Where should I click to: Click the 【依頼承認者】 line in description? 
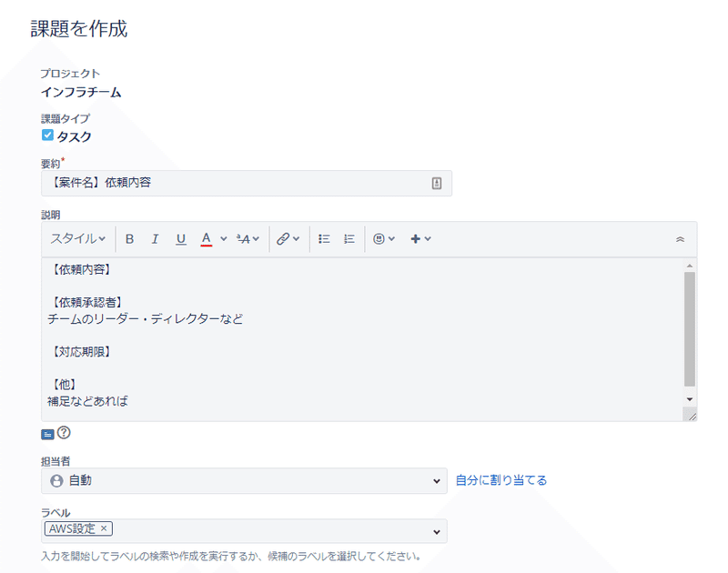click(x=86, y=303)
